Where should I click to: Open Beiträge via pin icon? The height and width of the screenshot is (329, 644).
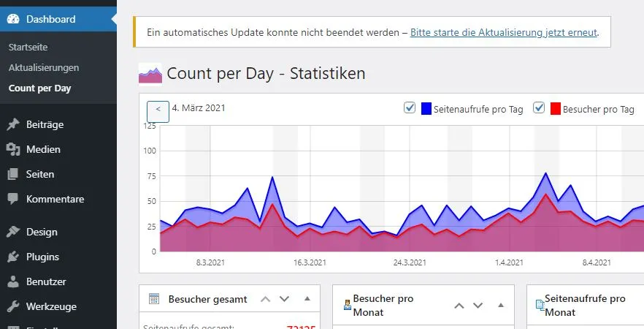[x=13, y=124]
